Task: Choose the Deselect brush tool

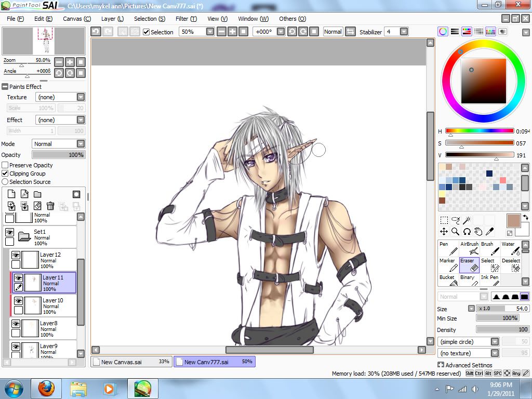Action: (511, 265)
